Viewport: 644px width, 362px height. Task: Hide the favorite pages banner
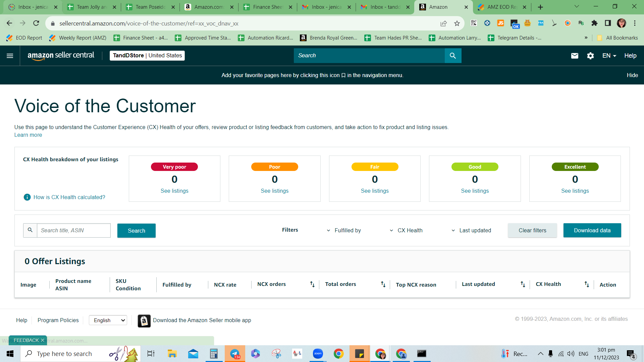(632, 75)
